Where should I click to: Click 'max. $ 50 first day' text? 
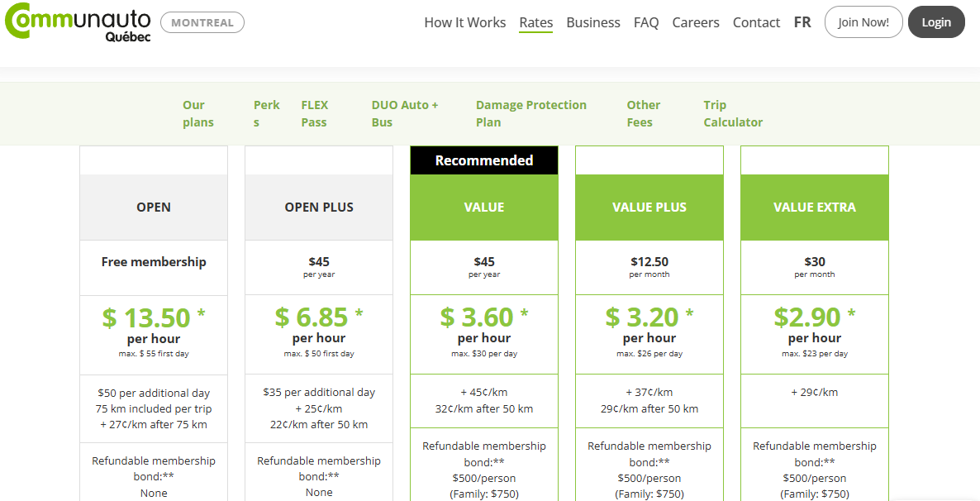pyautogui.click(x=319, y=353)
